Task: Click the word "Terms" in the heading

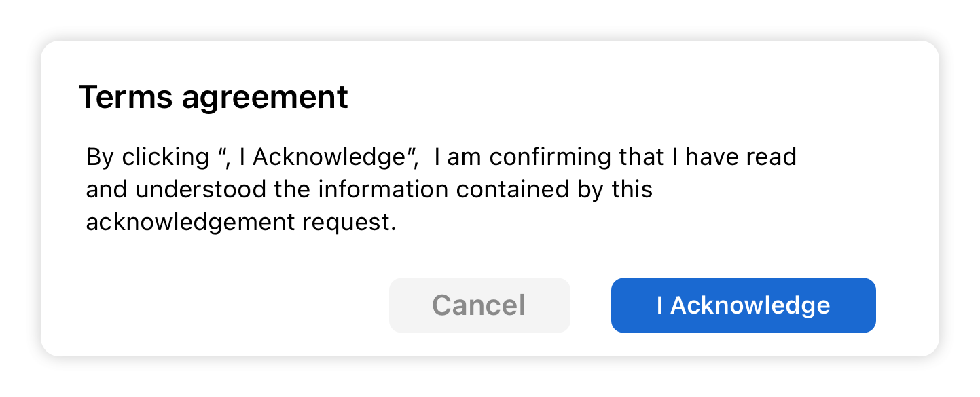Action: point(126,97)
